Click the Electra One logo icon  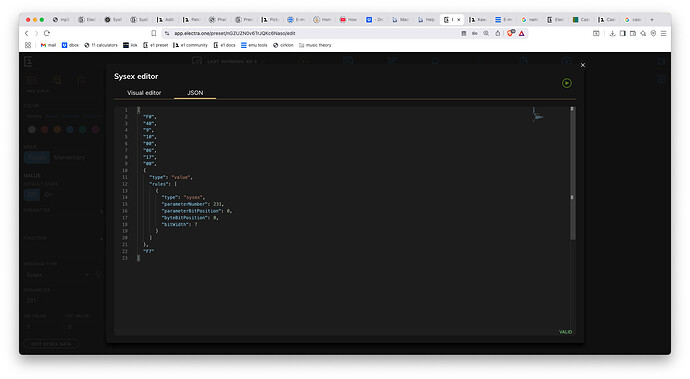tap(28, 62)
